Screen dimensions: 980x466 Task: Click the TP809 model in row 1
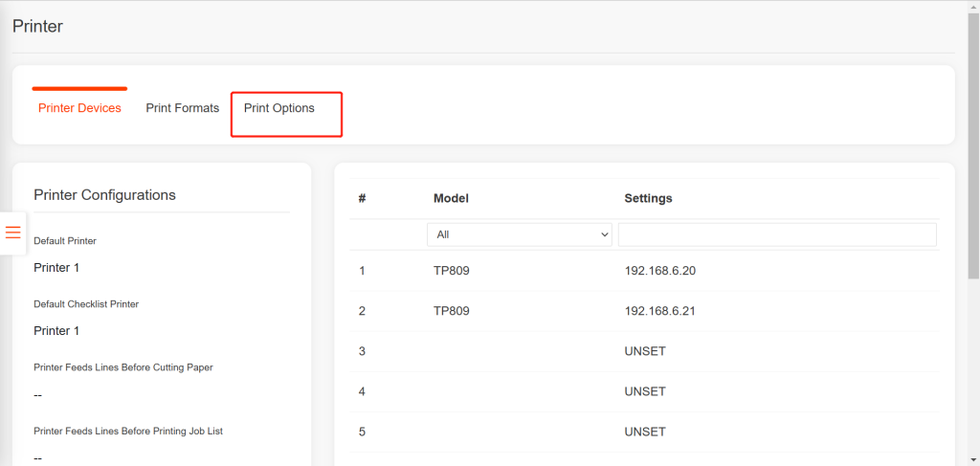tap(452, 271)
